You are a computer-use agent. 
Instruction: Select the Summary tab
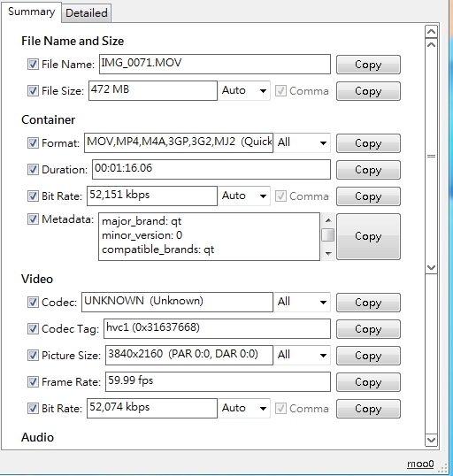pyautogui.click(x=31, y=12)
